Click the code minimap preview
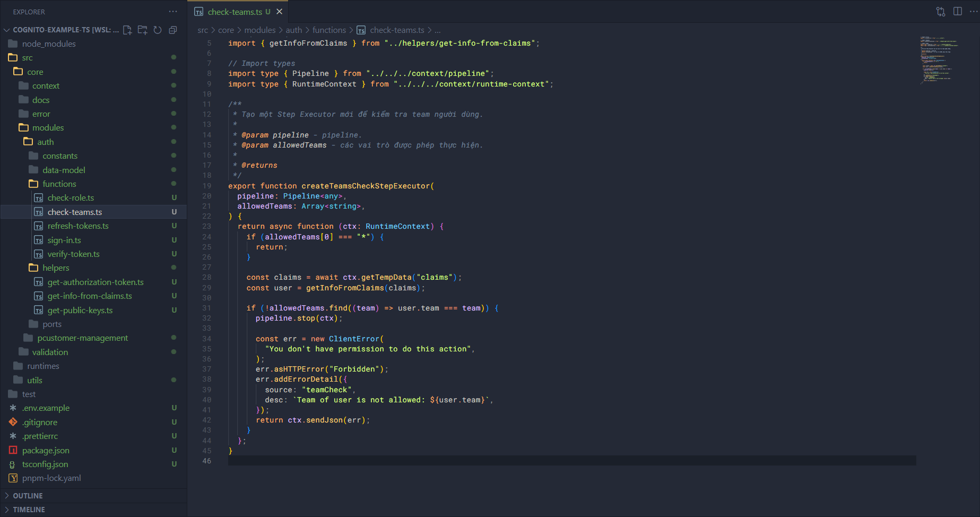The width and height of the screenshot is (980, 517). [x=940, y=59]
